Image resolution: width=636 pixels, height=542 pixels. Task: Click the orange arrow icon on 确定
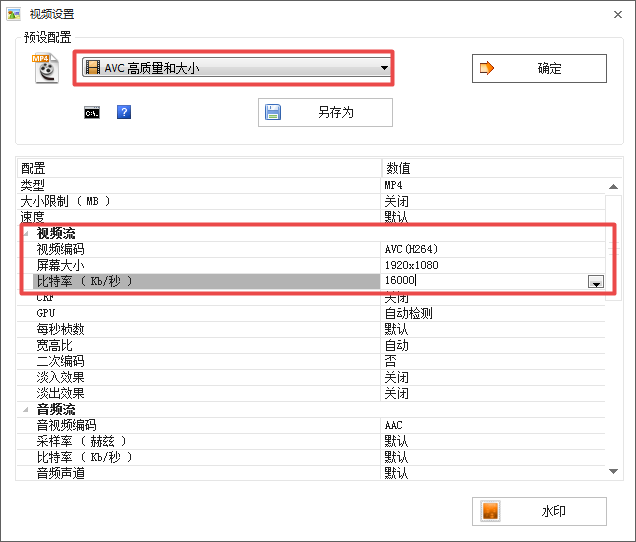coord(488,68)
